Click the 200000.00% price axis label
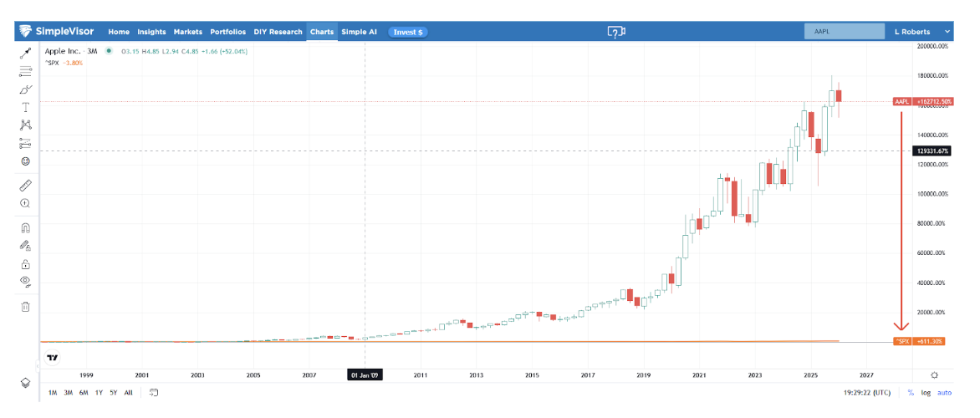Image resolution: width=980 pixels, height=418 pixels. pyautogui.click(x=932, y=46)
